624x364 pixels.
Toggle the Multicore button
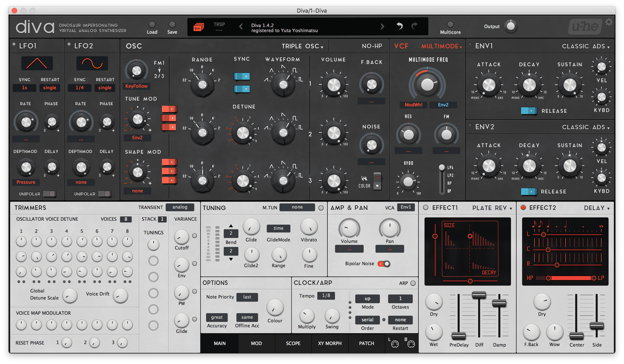(450, 24)
